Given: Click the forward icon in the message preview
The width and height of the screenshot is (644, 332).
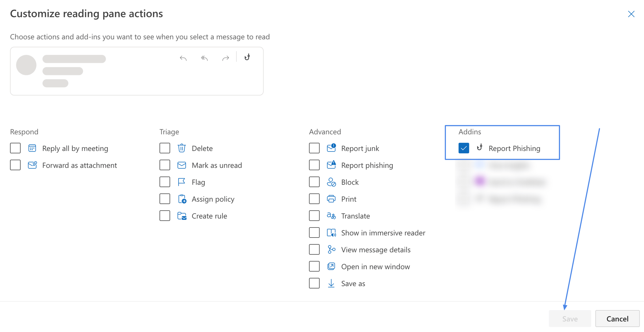Looking at the screenshot, I should (x=226, y=58).
